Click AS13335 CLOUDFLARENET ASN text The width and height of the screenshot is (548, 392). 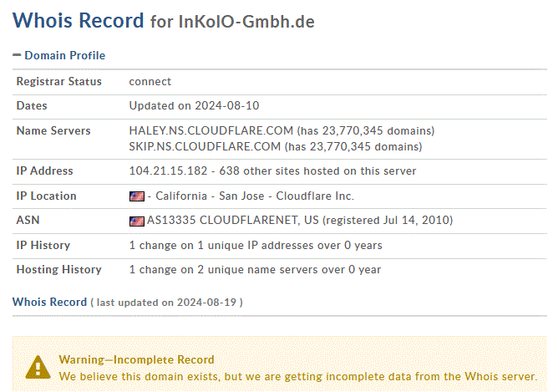click(x=233, y=221)
